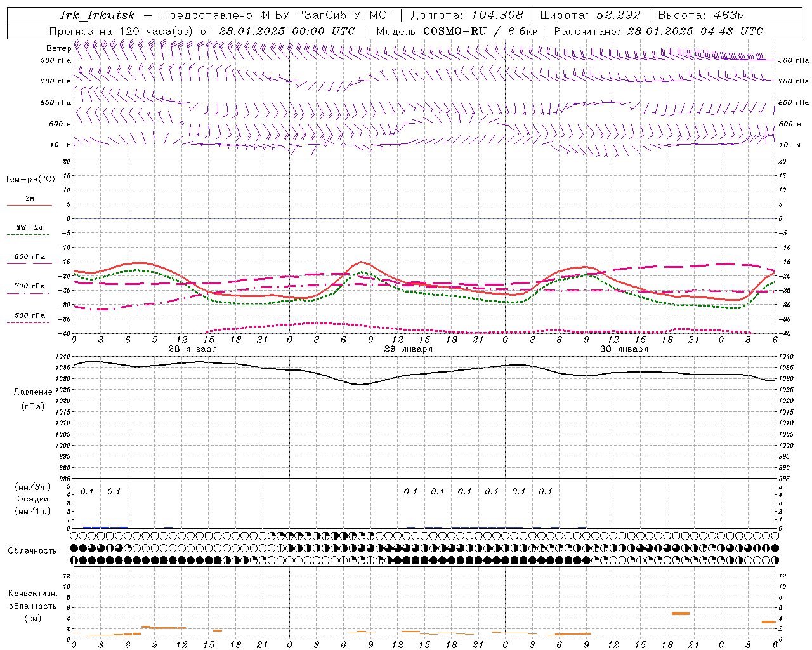
Task: Click the "985" tick on the left pressure axis
Action: coord(65,479)
